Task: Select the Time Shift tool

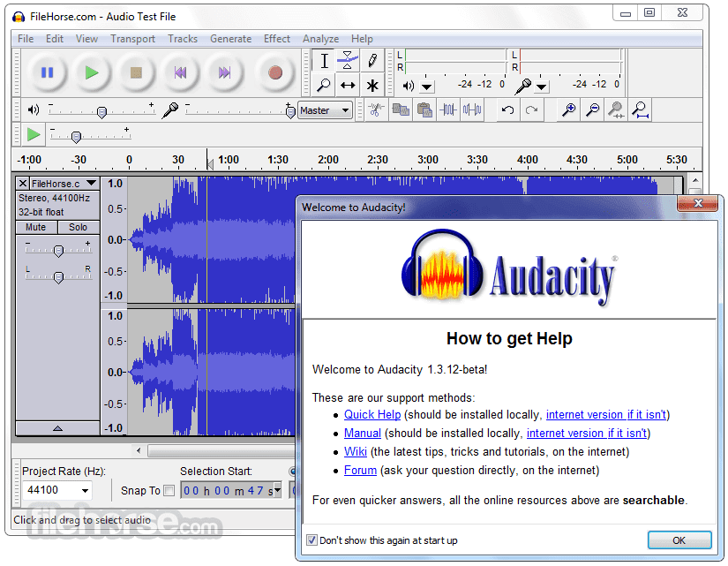Action: tap(348, 86)
